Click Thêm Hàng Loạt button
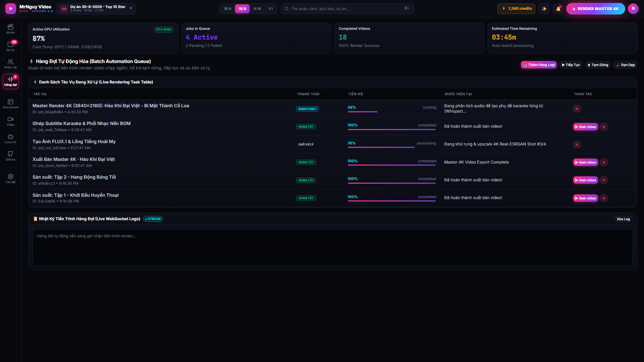This screenshot has height=362, width=644. [x=539, y=65]
